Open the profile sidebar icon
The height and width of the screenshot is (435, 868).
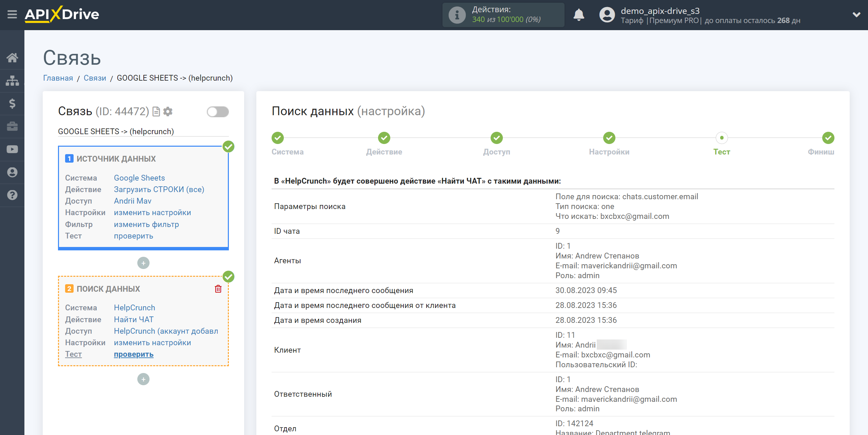(12, 172)
